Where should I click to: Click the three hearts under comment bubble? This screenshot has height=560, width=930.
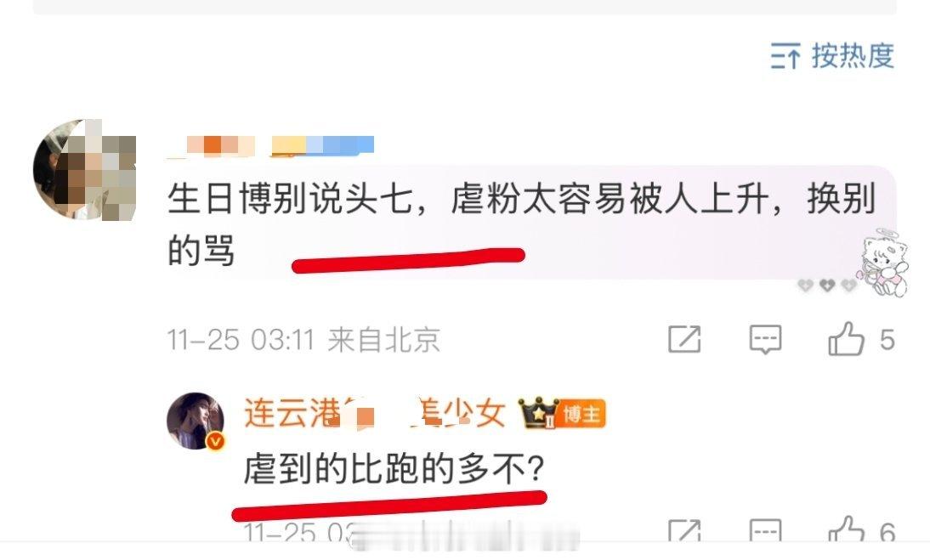pyautogui.click(x=827, y=286)
